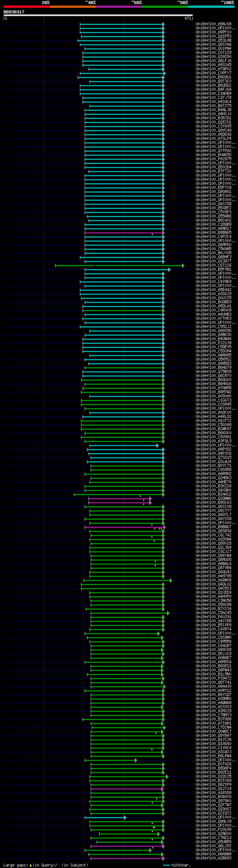Click the cyan ~100% identity legend swatch
Screen dimensions: 238x868
(211, 7)
